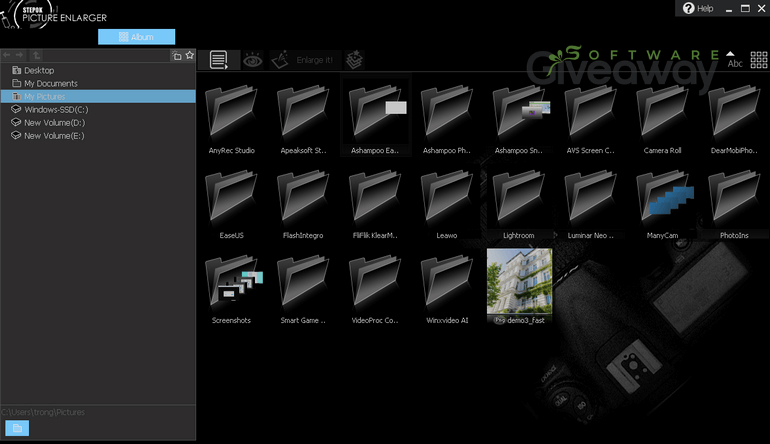770x444 pixels.
Task: Toggle the Abc sort order arrow
Action: tap(735, 59)
